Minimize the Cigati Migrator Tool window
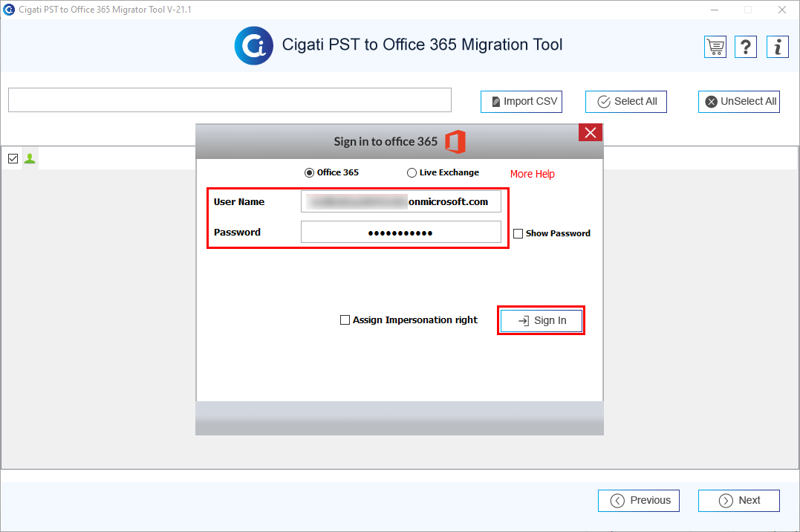 click(x=715, y=10)
